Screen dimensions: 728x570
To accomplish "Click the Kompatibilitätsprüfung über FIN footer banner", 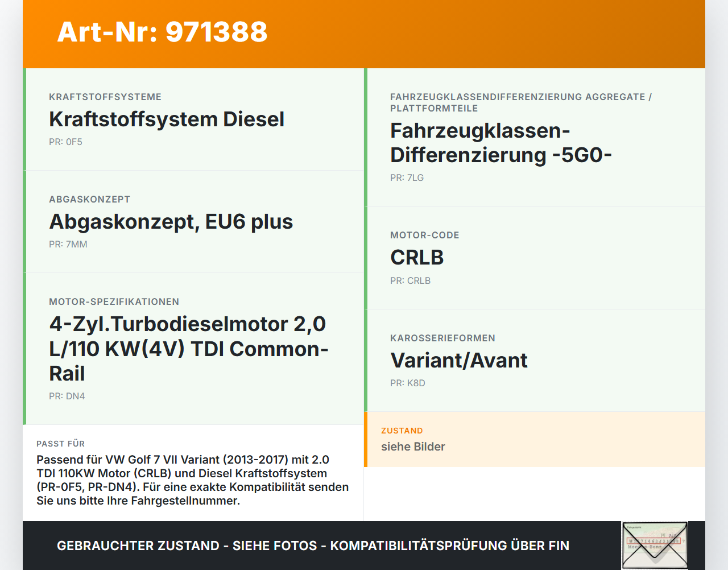I will [313, 545].
